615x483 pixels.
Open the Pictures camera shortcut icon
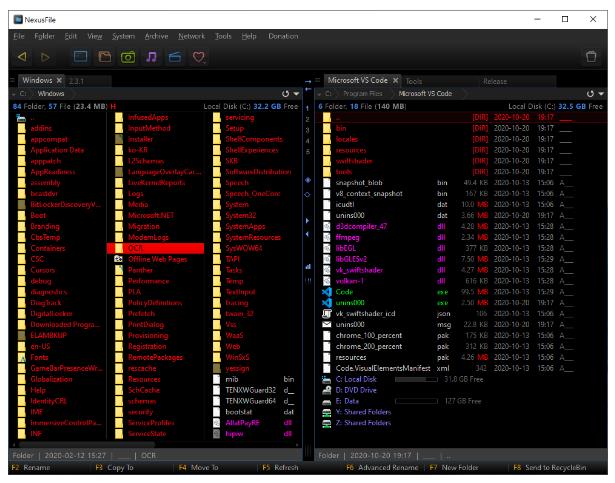tap(128, 57)
